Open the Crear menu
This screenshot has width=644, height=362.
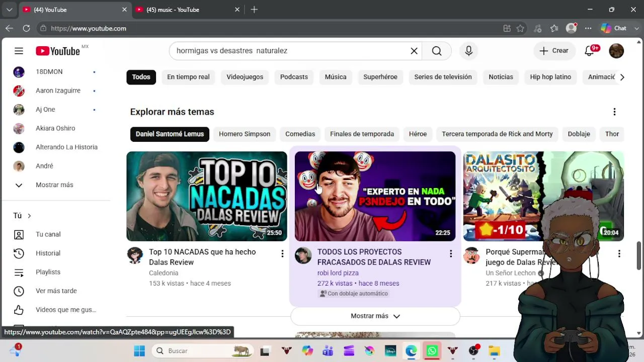pyautogui.click(x=554, y=51)
